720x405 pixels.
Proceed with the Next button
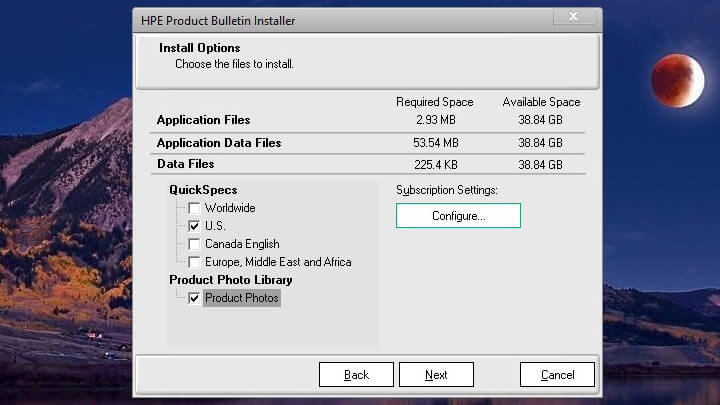(436, 375)
